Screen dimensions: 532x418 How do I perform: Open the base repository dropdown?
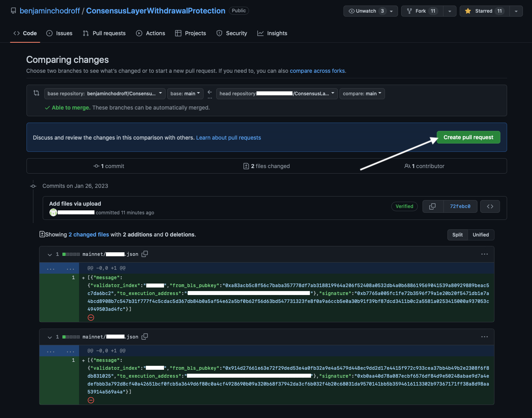point(105,94)
